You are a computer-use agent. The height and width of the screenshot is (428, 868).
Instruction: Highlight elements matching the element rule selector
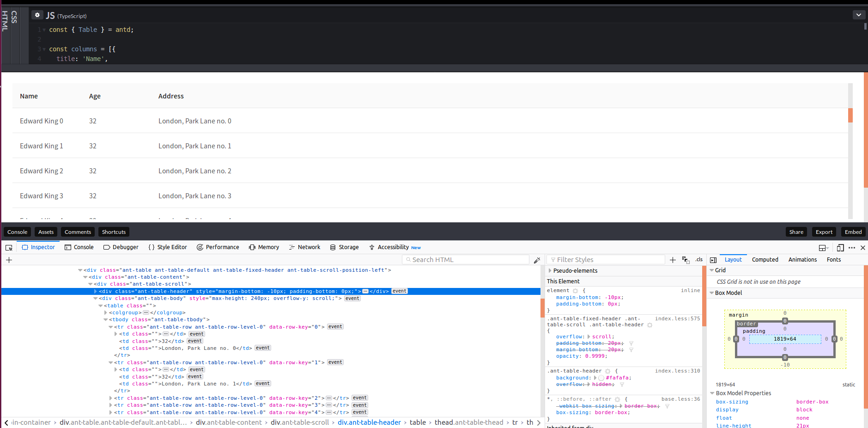[x=576, y=291]
